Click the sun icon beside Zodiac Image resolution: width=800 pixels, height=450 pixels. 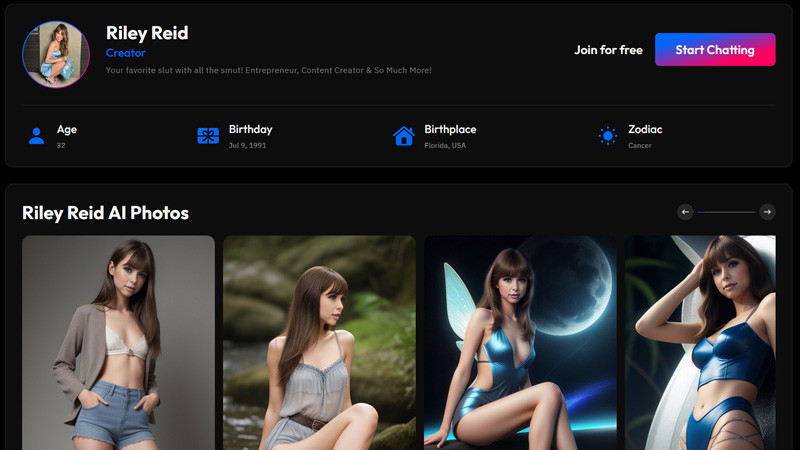(x=608, y=136)
